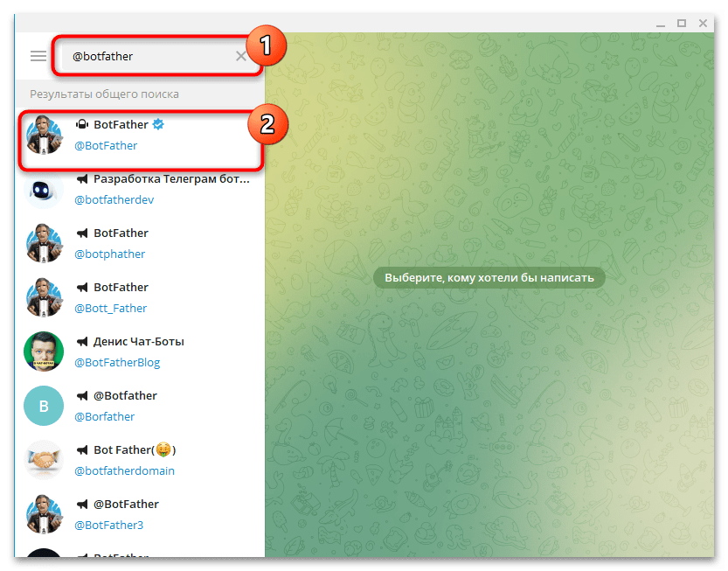Select the BotFather name above @Bott_Father
728x571 pixels.
121,287
